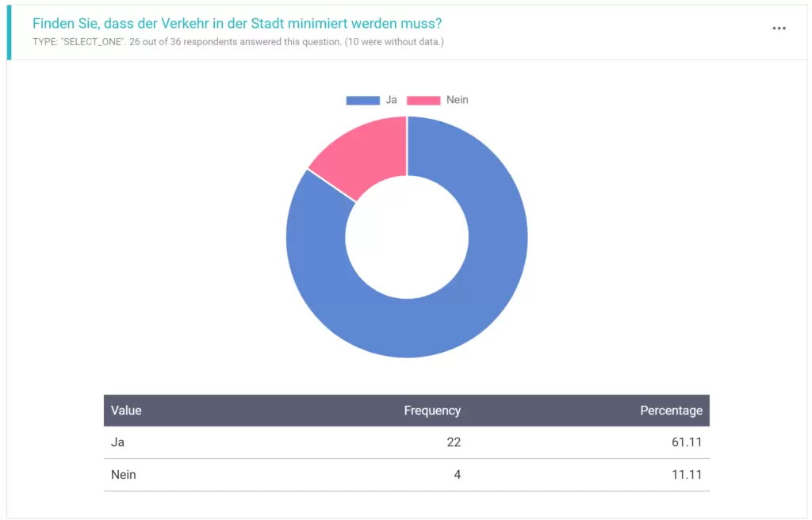Click the center hole of the donut chart
The width and height of the screenshot is (812, 520).
point(406,236)
